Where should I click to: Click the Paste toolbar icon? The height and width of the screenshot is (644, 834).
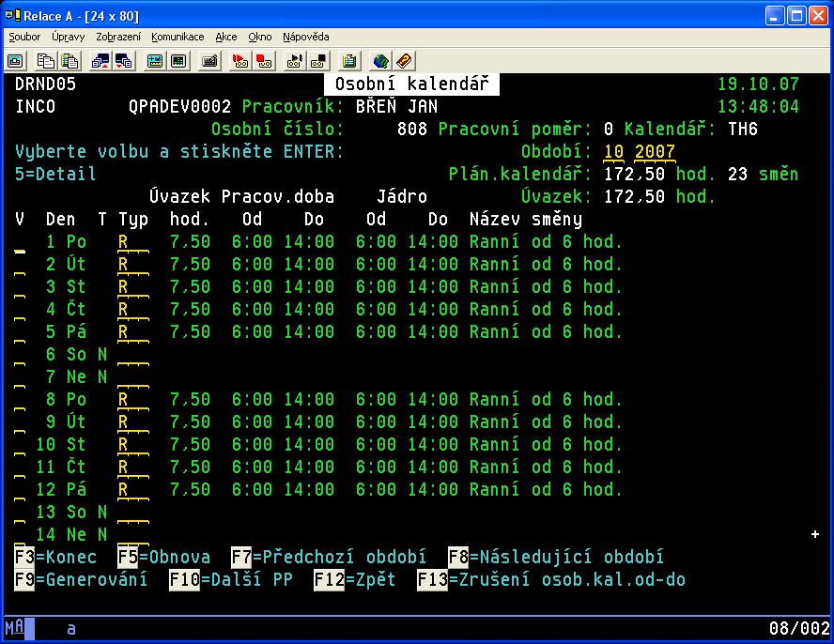(69, 61)
